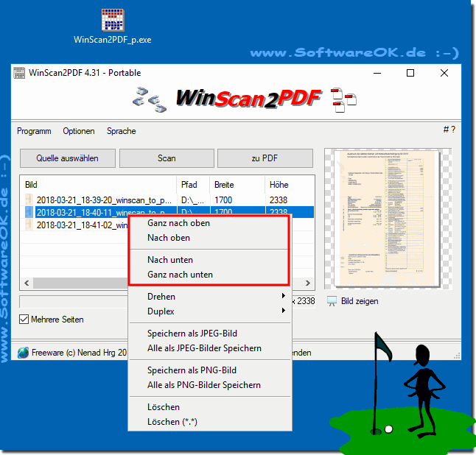The image size is (476, 455).
Task: Click the D:\_... path cell of first row
Action: [192, 200]
